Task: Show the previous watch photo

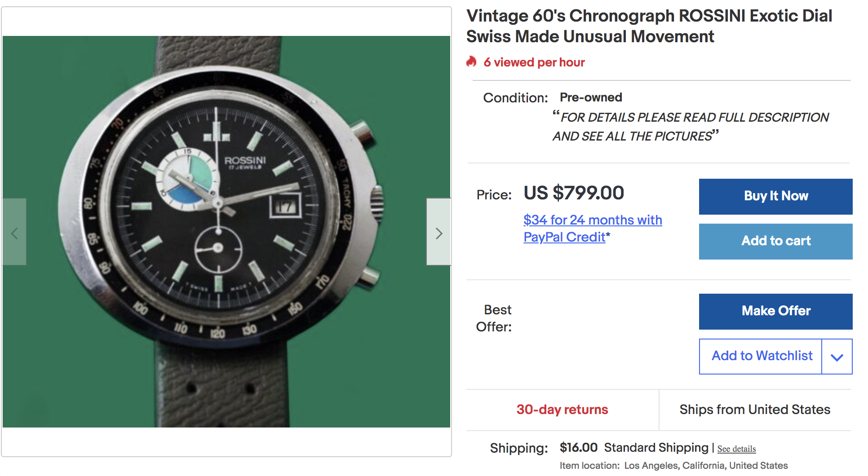Action: (14, 232)
